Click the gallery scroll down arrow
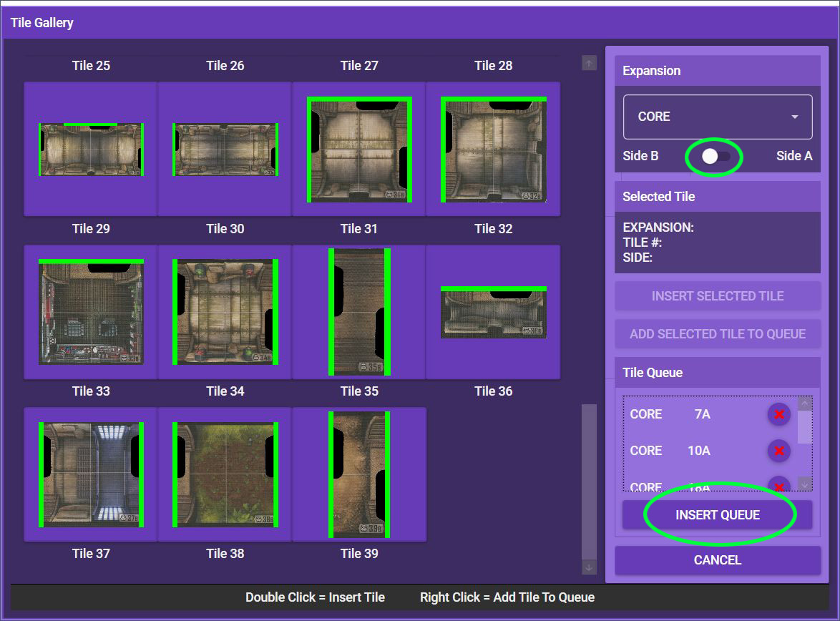The height and width of the screenshot is (621, 840). (589, 567)
